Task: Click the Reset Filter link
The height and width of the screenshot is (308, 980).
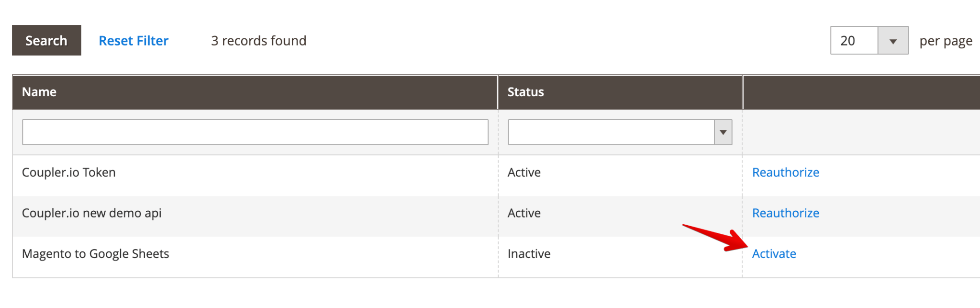Action: (x=134, y=40)
